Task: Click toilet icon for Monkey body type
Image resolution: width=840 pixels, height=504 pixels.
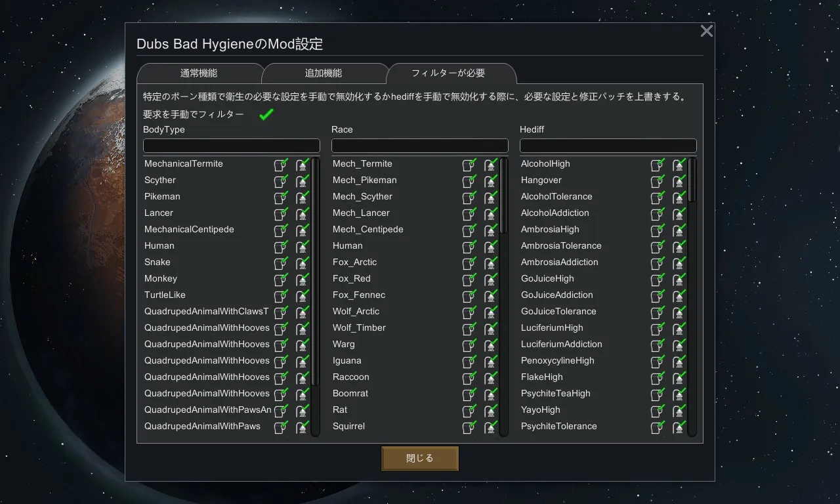Action: (x=281, y=280)
